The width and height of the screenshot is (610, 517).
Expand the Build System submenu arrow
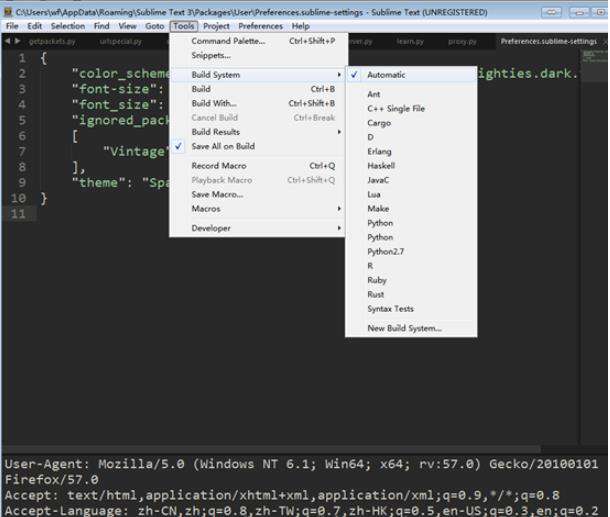tap(339, 75)
